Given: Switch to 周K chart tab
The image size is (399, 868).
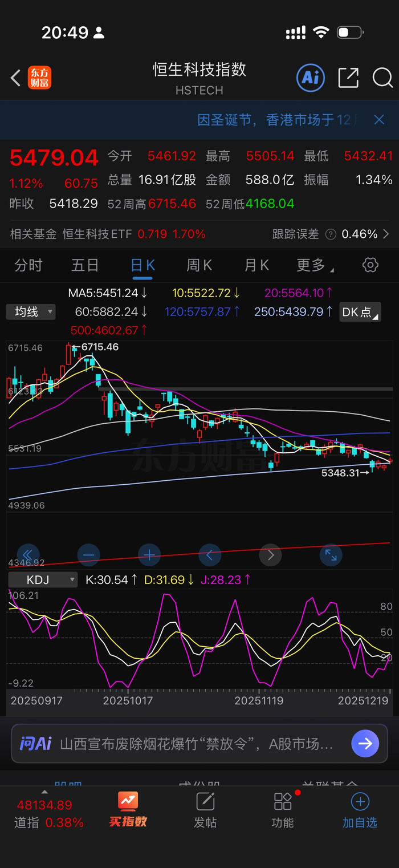Looking at the screenshot, I should [x=199, y=265].
